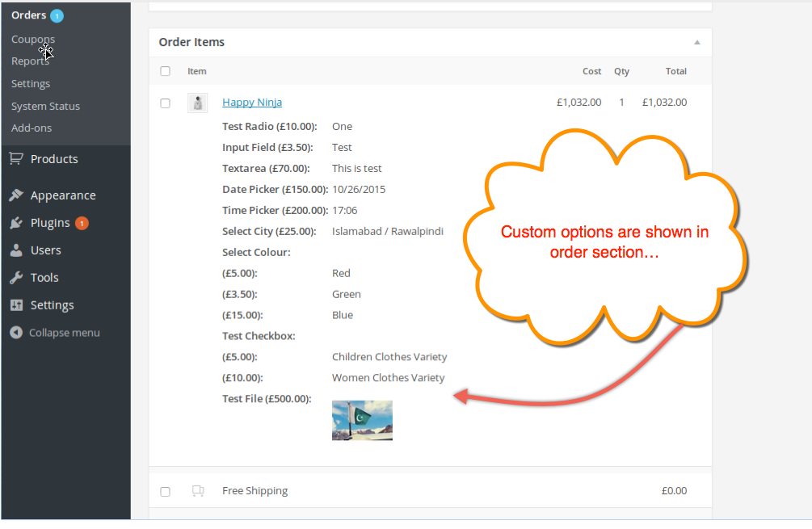Click the Tools wrench icon
812x529 pixels.
click(x=16, y=278)
